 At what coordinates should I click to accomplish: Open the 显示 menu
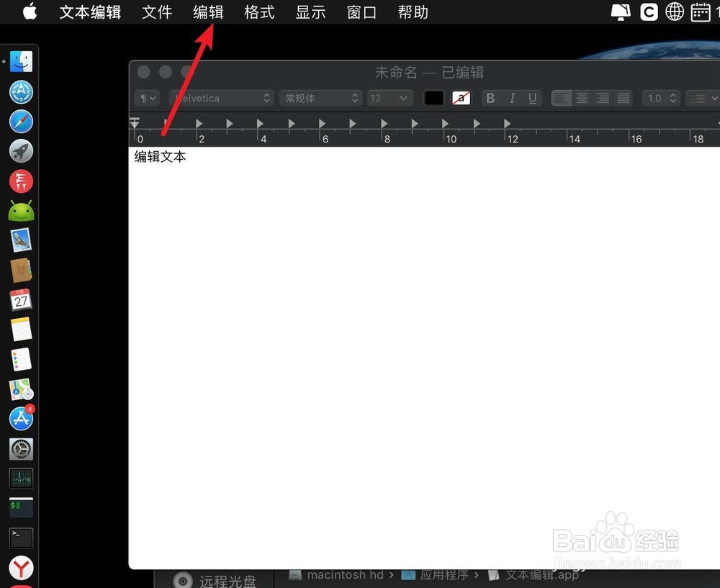(310, 12)
